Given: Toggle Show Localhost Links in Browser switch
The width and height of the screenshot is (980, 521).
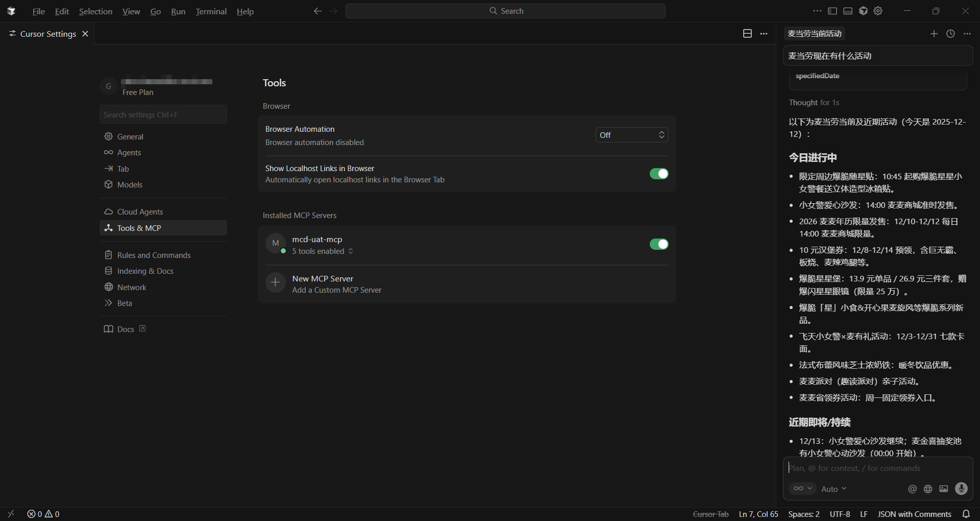Looking at the screenshot, I should click(658, 174).
